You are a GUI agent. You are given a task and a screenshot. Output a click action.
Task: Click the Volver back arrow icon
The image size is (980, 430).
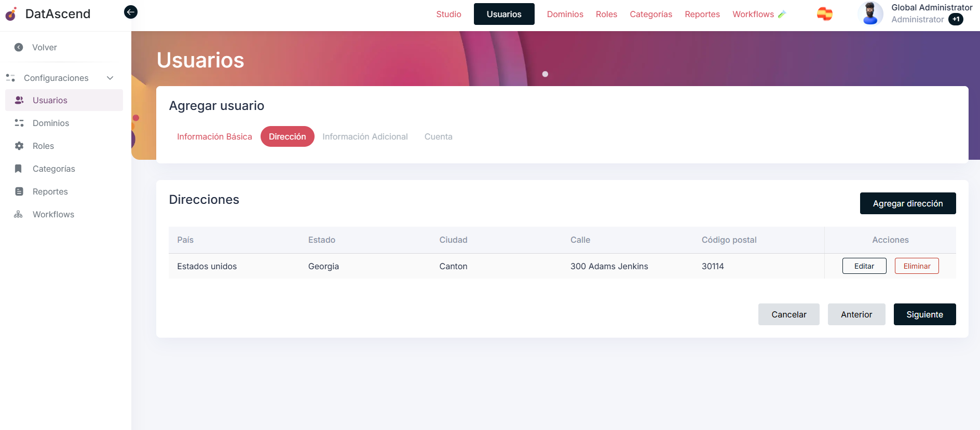[19, 47]
